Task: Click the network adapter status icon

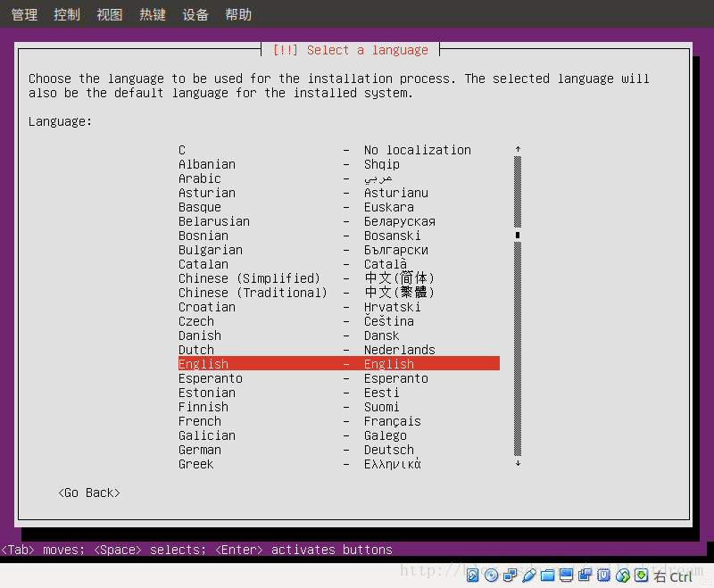Action: (511, 576)
